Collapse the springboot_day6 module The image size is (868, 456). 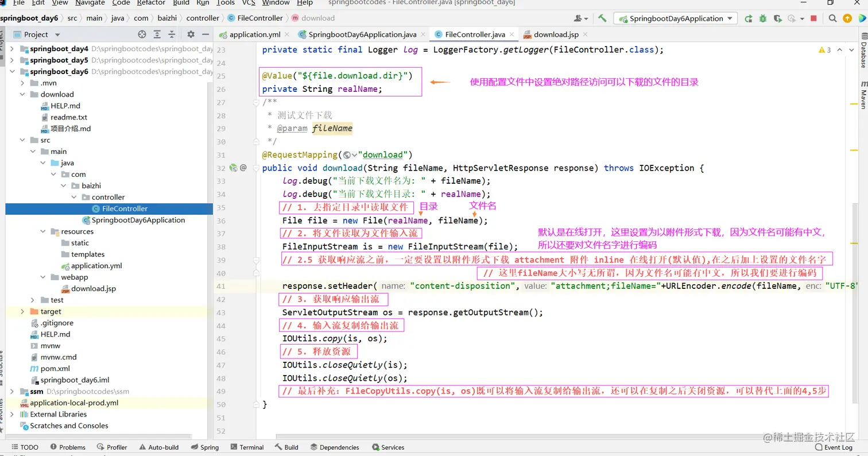(x=12, y=72)
